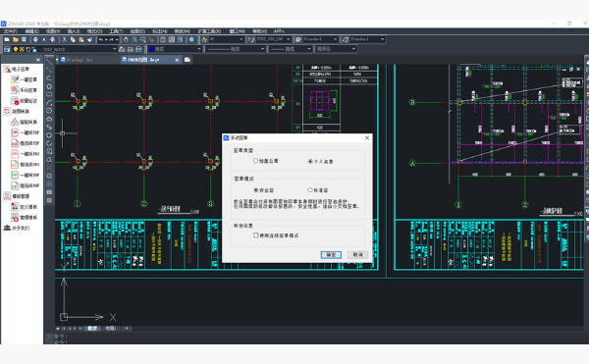Click the Match Properties brush icon
589x364 pixels.
click(90, 39)
